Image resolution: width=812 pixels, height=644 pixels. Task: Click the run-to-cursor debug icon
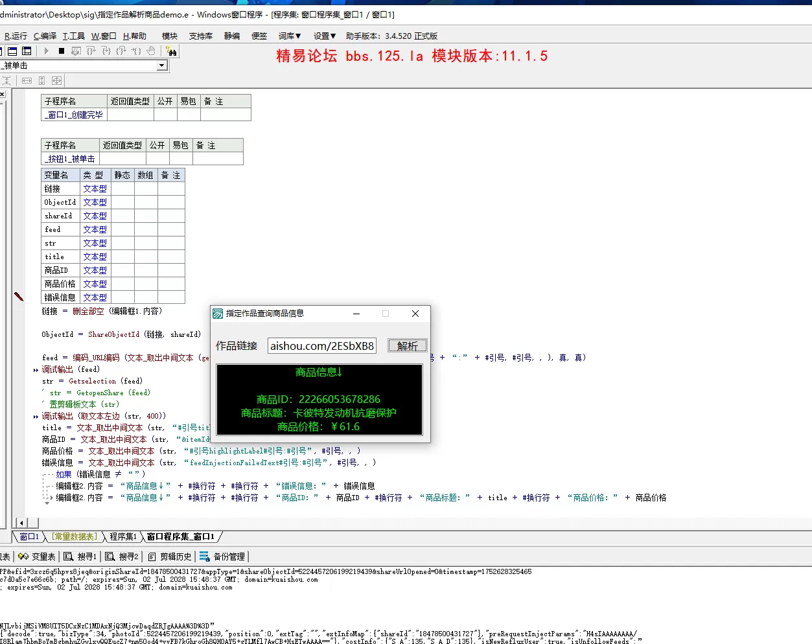pyautogui.click(x=136, y=51)
